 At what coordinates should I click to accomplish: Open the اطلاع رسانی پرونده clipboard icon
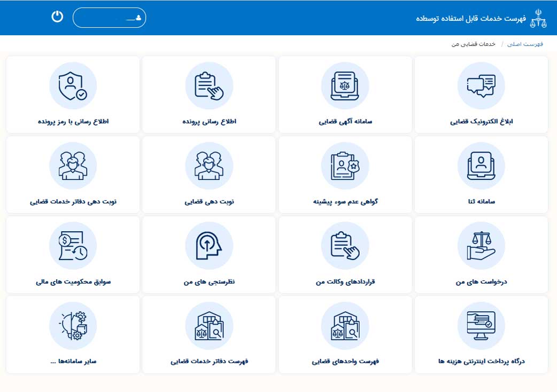[209, 86]
